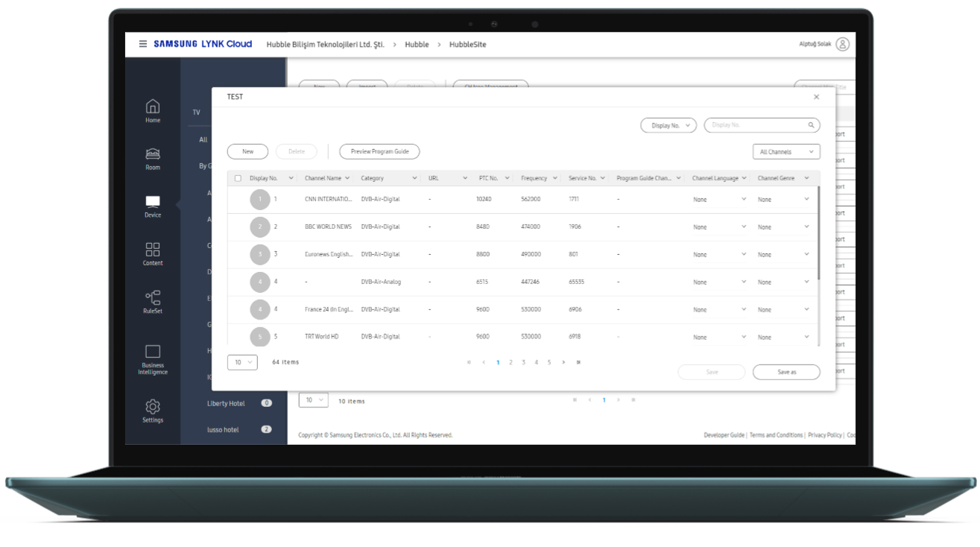Image resolution: width=980 pixels, height=547 pixels.
Task: Open the All Channels filter dropdown
Action: tap(785, 152)
